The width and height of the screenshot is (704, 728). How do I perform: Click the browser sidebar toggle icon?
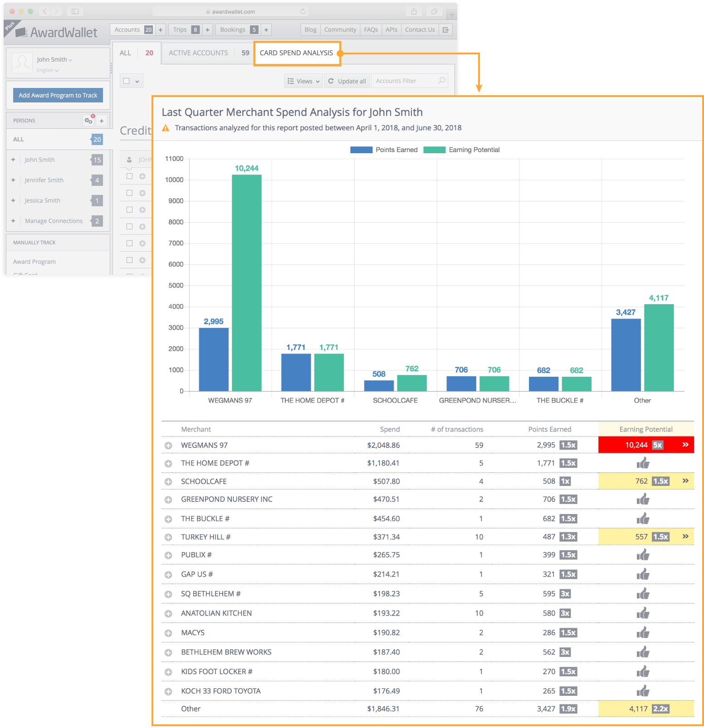(x=75, y=11)
